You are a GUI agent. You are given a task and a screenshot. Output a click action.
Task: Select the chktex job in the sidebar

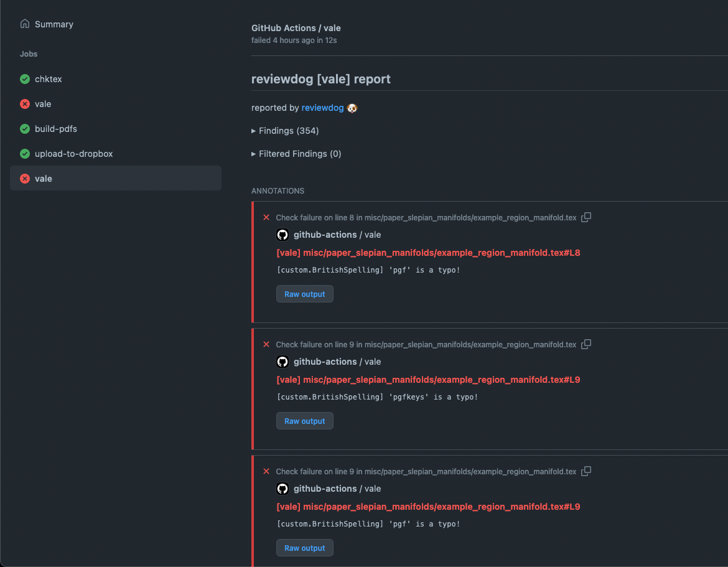48,79
